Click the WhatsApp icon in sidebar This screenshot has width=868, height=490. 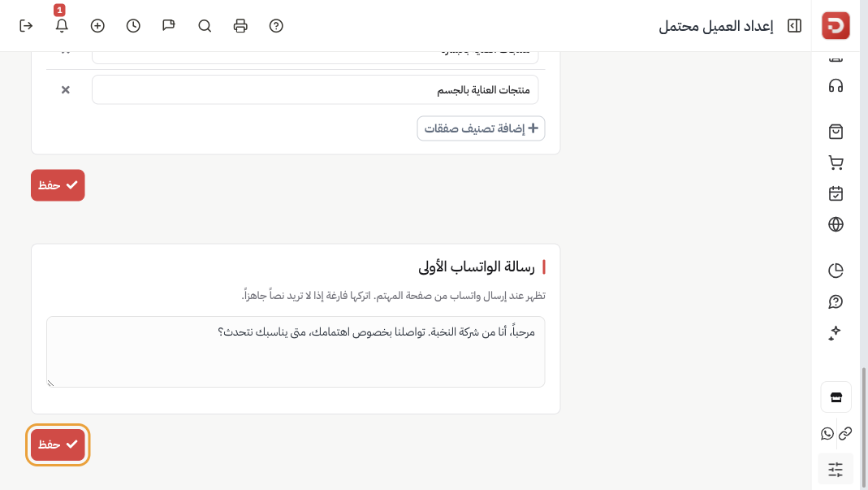tap(827, 433)
